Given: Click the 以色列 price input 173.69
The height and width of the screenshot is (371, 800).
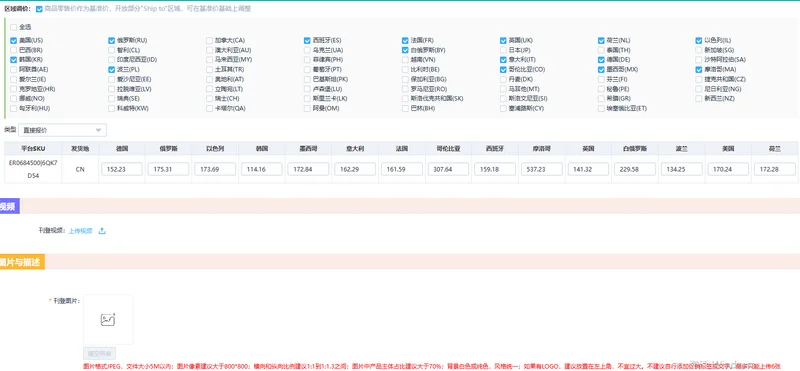Looking at the screenshot, I should tap(215, 169).
